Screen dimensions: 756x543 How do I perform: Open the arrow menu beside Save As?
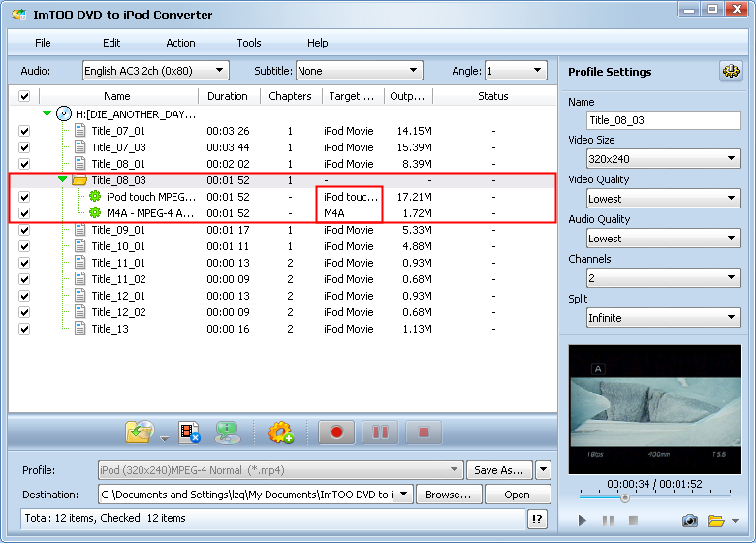click(x=543, y=469)
